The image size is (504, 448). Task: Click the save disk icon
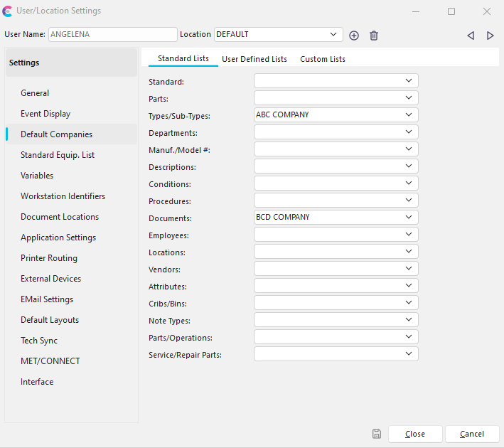tap(377, 434)
